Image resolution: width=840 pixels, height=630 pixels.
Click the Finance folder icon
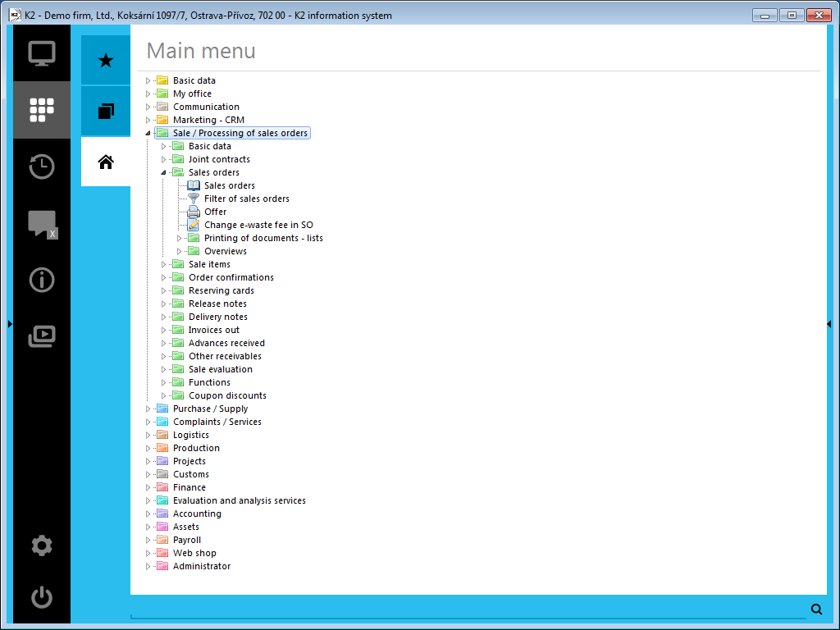(162, 487)
